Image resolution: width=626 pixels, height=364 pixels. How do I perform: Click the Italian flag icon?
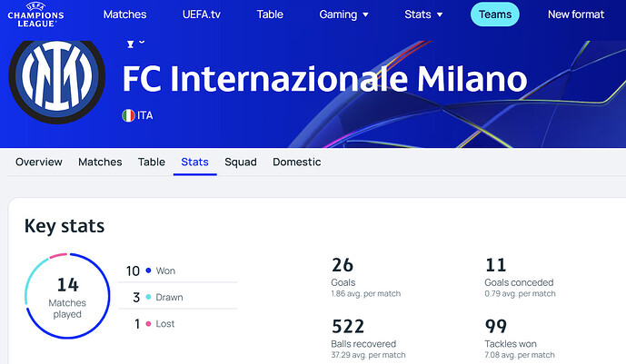[128, 115]
